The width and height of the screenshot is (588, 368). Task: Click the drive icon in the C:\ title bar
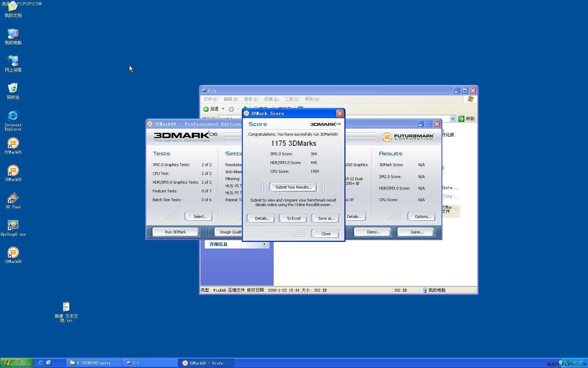coord(204,90)
